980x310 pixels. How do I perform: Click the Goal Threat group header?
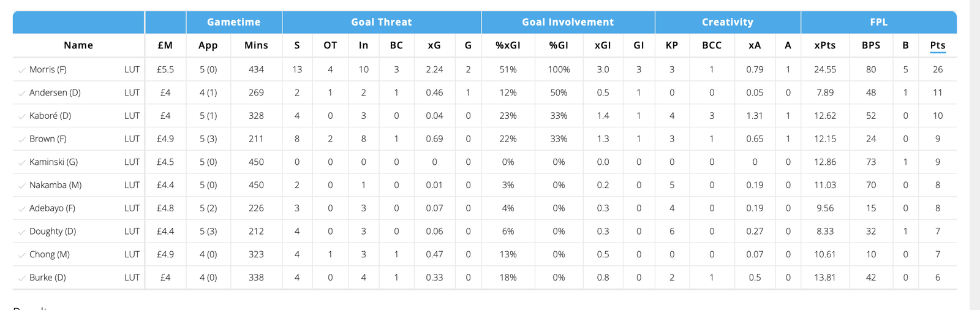click(x=381, y=22)
